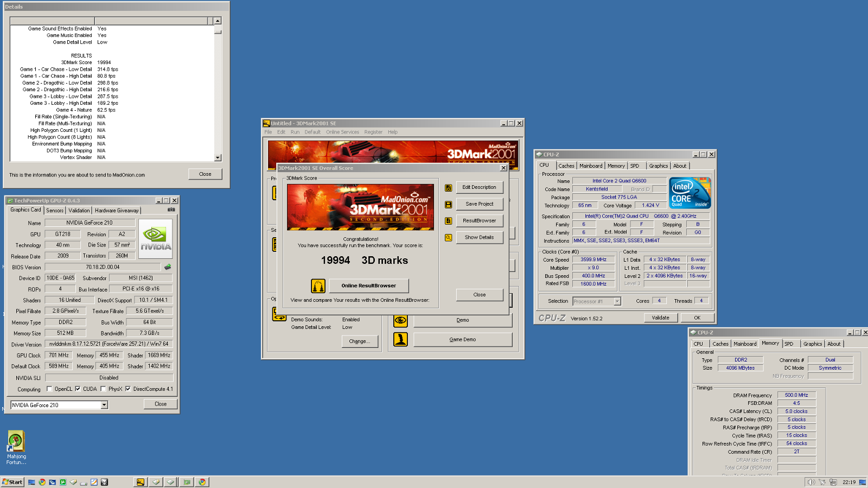Switch to About tab in lower CPU-Z

pyautogui.click(x=834, y=344)
